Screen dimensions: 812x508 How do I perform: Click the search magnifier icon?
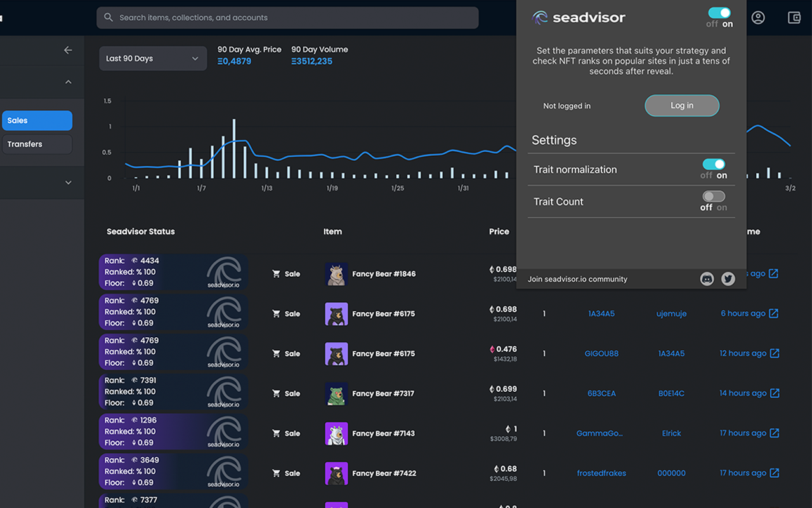point(108,18)
